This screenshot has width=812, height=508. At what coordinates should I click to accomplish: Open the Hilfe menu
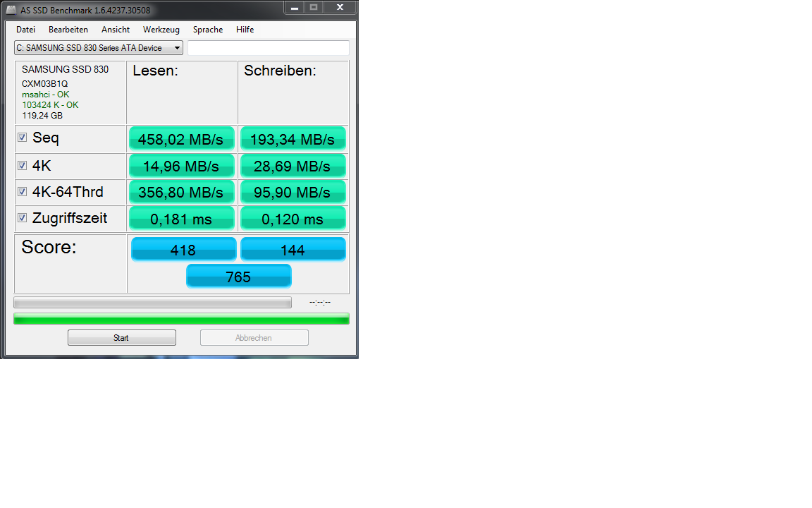coord(245,30)
